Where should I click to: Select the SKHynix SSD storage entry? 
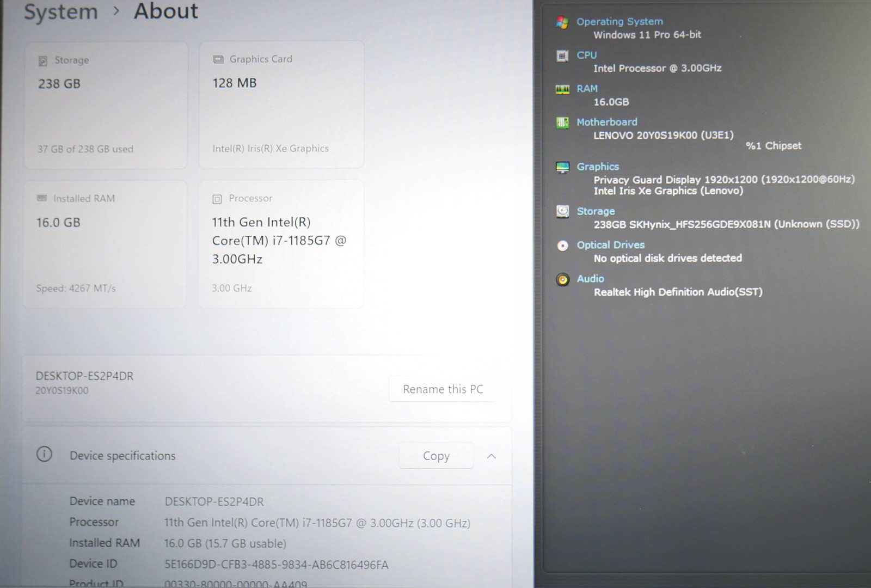coord(727,224)
